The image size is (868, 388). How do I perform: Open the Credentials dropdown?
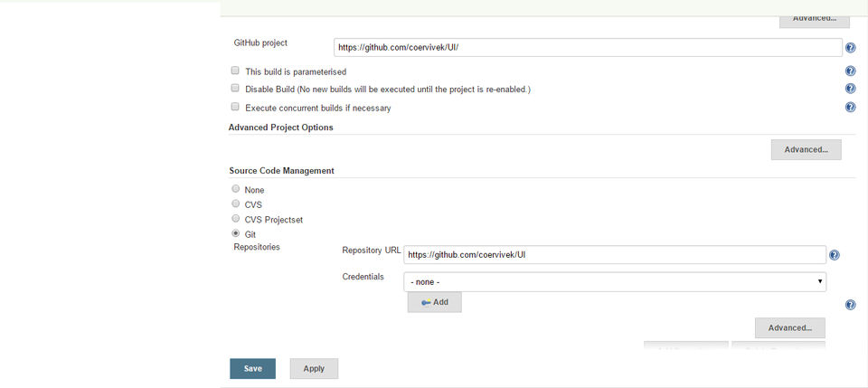616,282
